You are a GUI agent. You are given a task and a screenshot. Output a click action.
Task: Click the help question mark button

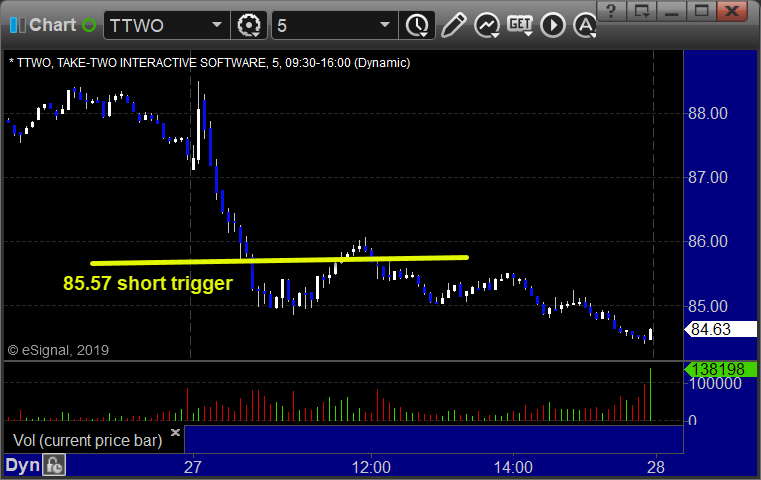(x=611, y=10)
